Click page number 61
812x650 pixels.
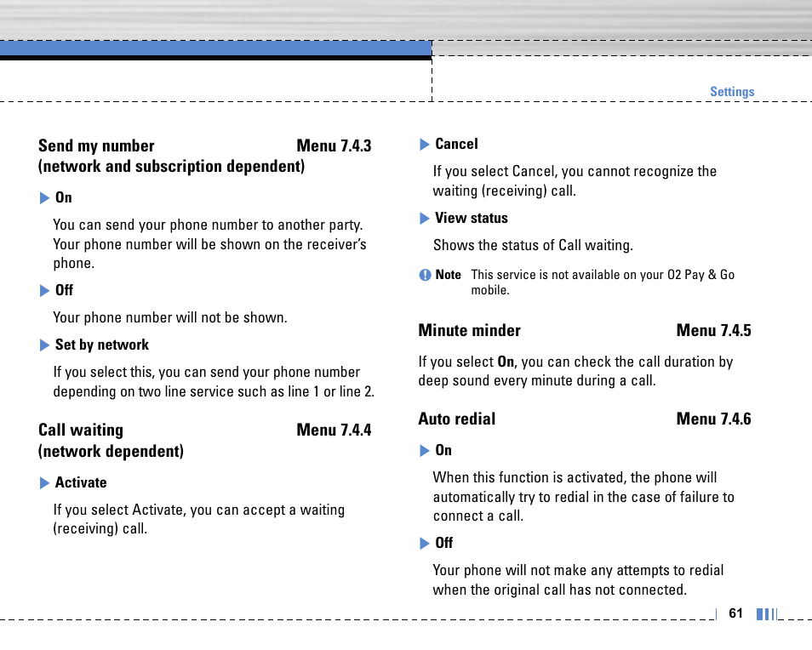(x=735, y=613)
